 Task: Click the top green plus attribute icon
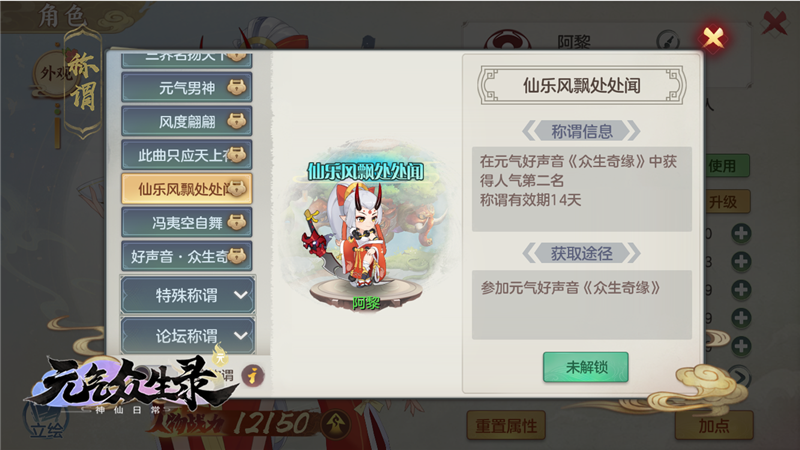click(x=741, y=234)
